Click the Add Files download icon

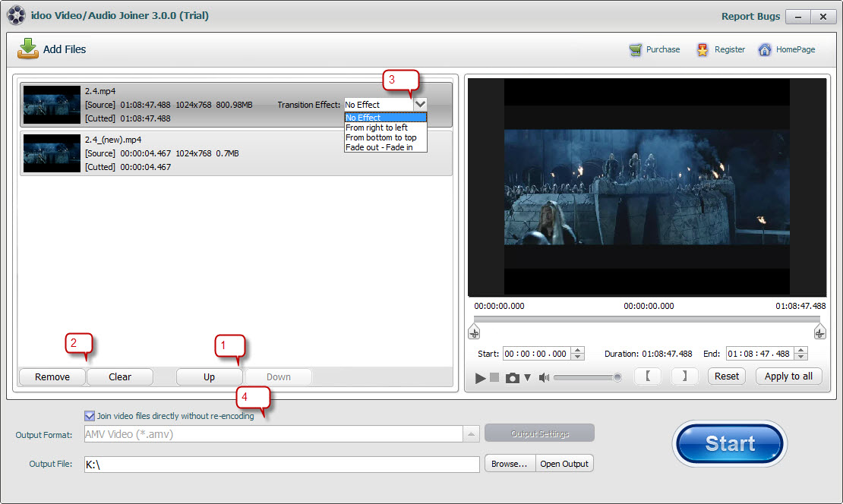click(x=27, y=49)
